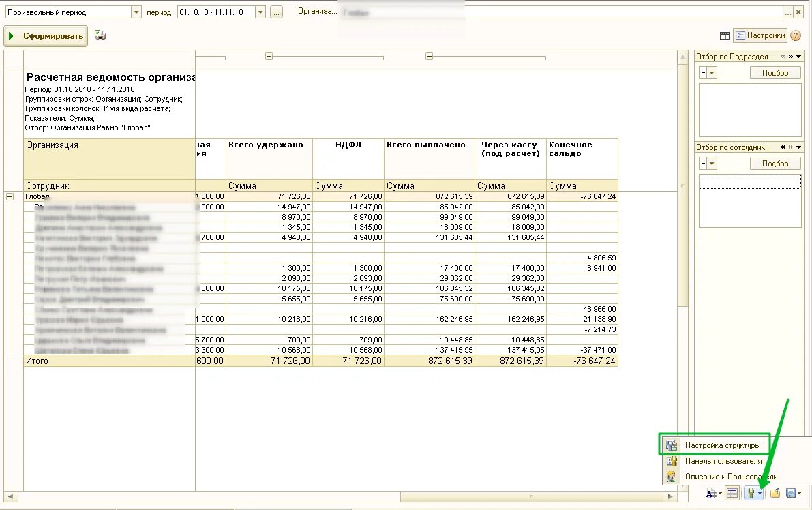
Task: Click active » arrows in Отбор по Подраздел header
Action: [791, 57]
